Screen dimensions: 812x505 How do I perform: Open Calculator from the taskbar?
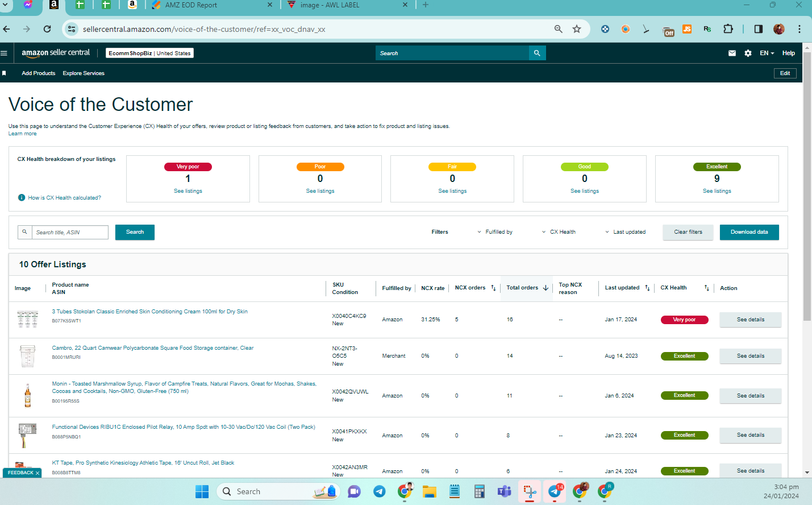(x=479, y=491)
